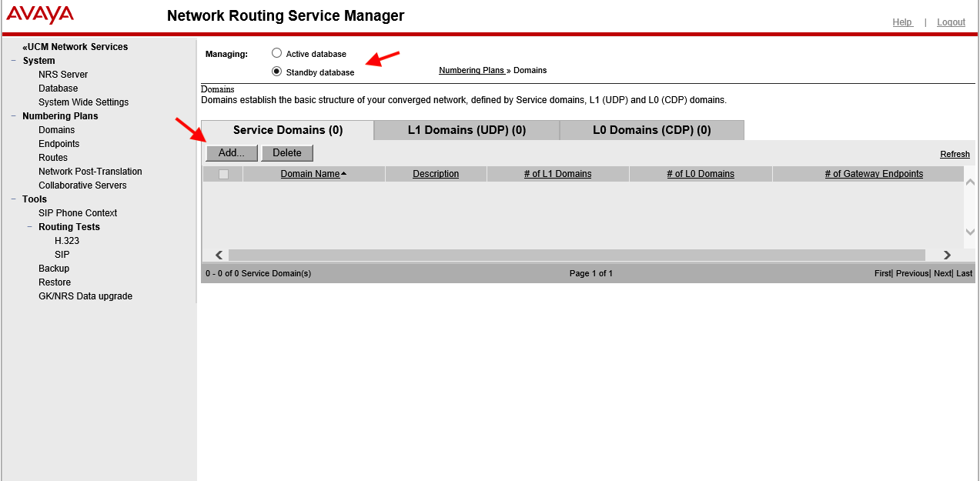Open NRS Server in the sidebar
This screenshot has width=980, height=481.
click(63, 75)
